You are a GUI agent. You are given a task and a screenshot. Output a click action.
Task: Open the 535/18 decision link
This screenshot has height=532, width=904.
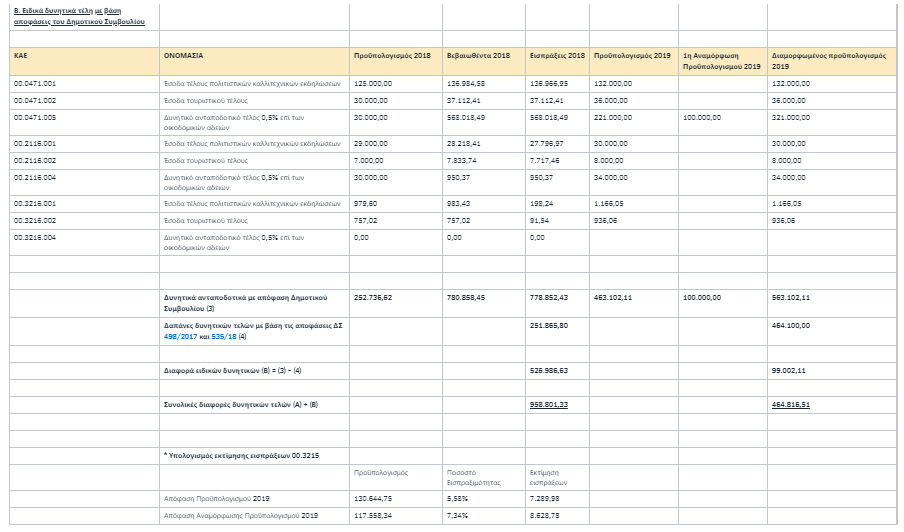click(x=224, y=337)
